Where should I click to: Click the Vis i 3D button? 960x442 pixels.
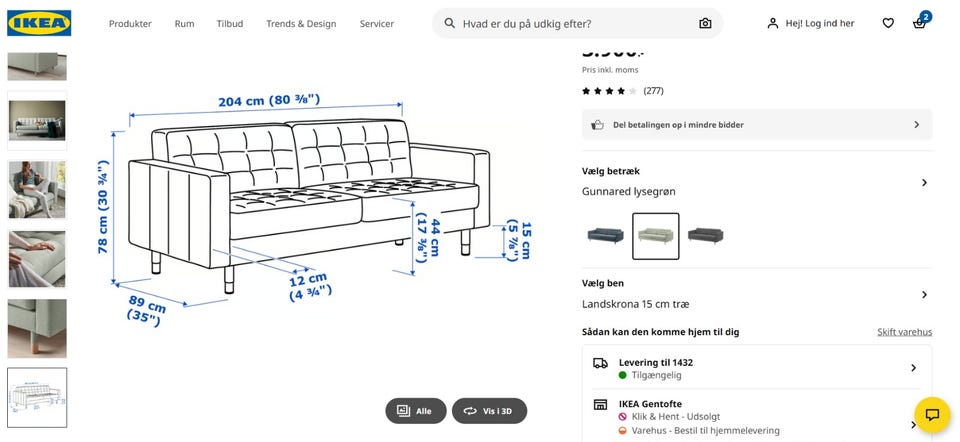pos(489,411)
